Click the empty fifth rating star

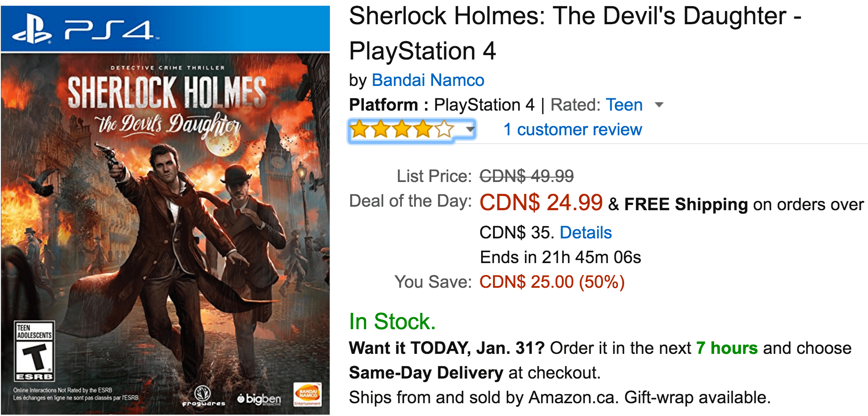point(445,130)
